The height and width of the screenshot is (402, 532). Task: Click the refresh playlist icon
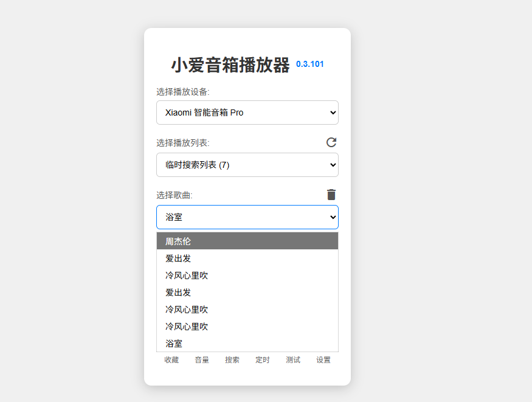[331, 142]
